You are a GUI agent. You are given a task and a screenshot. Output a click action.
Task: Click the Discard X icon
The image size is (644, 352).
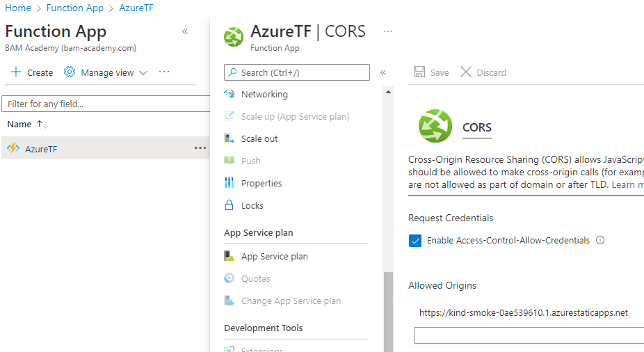point(466,72)
